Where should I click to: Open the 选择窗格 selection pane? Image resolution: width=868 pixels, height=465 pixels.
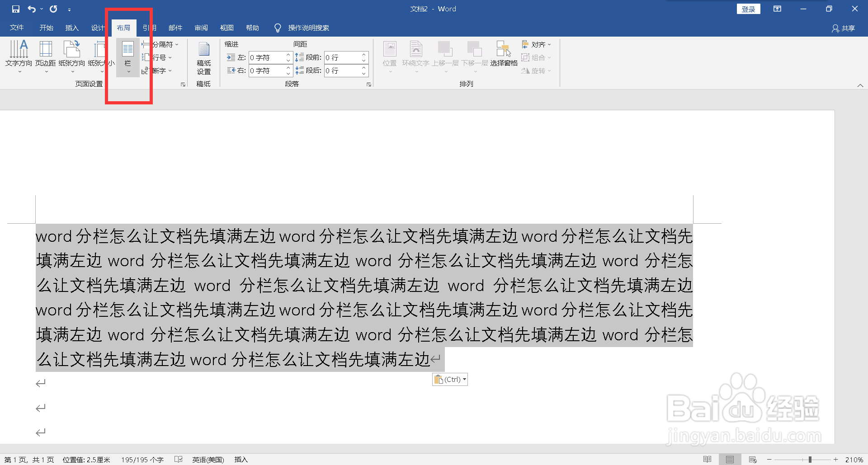(504, 54)
